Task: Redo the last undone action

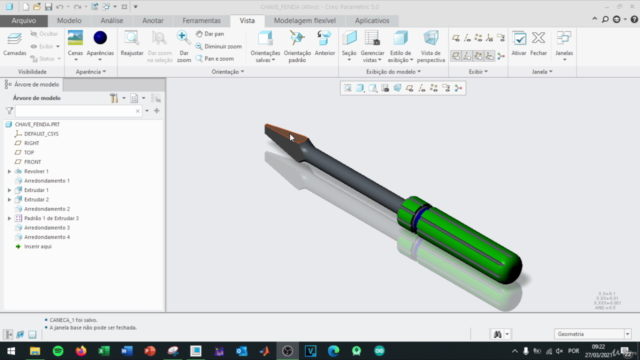Action: point(77,7)
